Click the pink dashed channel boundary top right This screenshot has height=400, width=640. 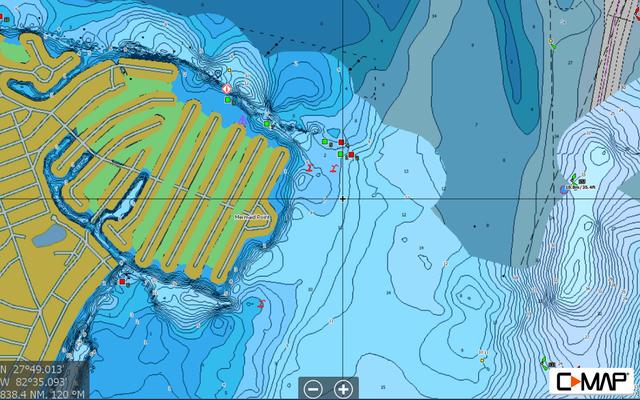pos(609,60)
